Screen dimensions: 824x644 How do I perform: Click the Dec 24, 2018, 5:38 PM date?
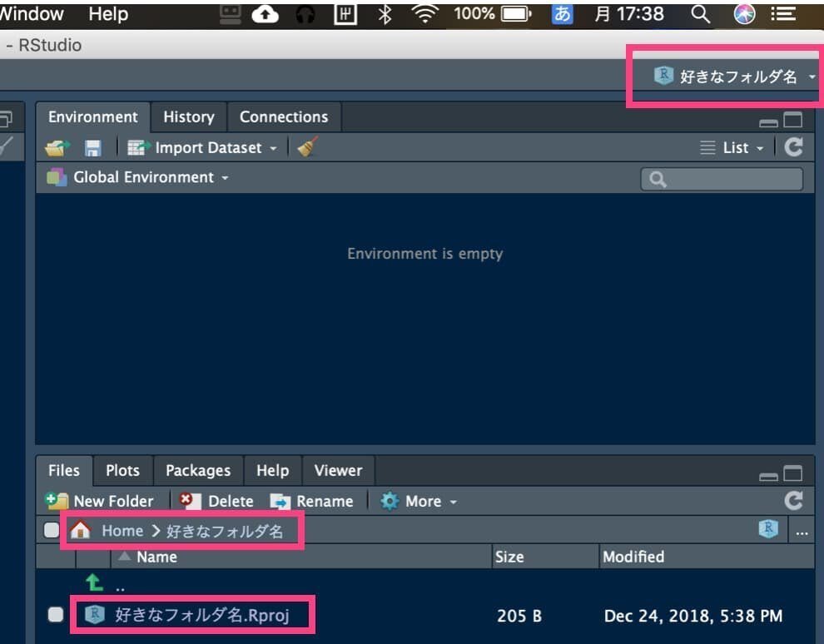pos(693,616)
